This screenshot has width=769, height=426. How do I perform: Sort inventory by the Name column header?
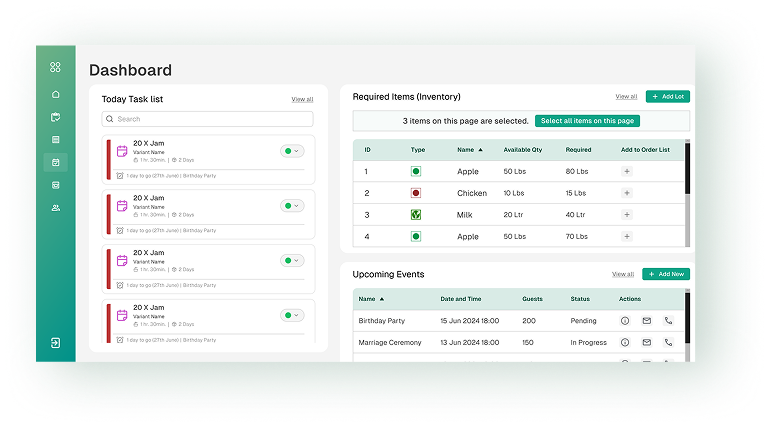469,150
